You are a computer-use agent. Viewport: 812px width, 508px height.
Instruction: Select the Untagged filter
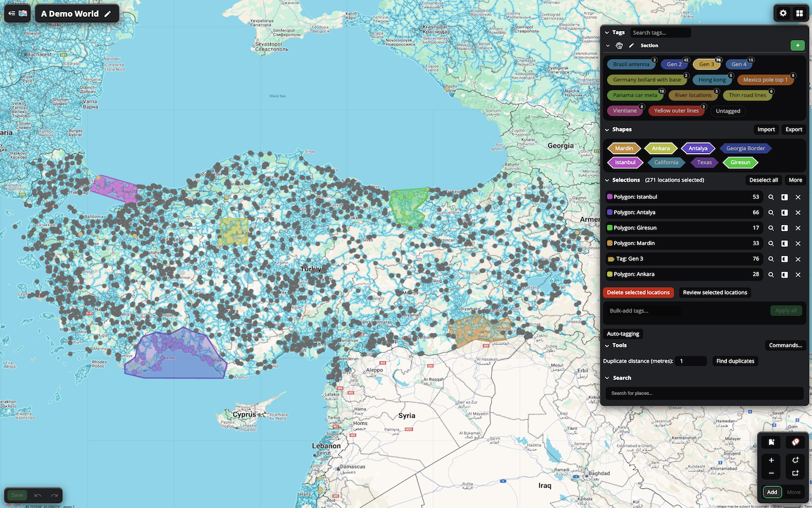(728, 111)
